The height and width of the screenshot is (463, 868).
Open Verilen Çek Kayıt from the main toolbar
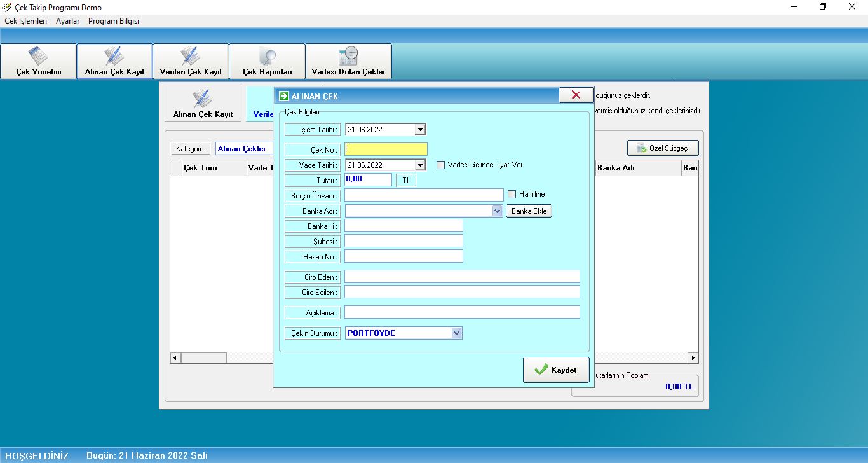191,61
